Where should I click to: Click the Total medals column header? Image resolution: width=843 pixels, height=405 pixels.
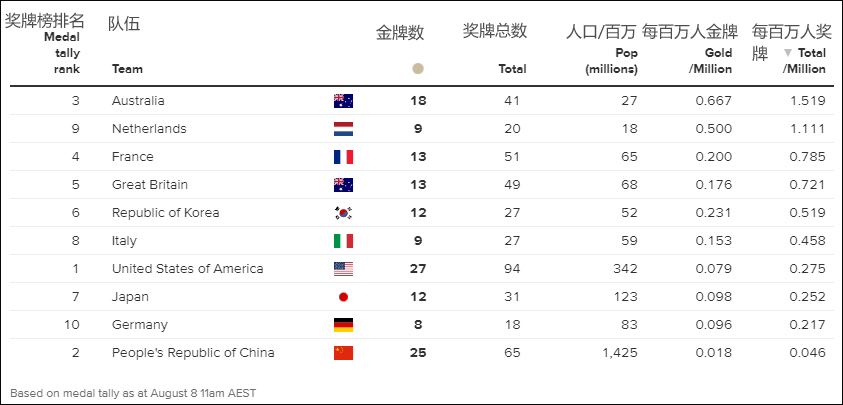(512, 69)
